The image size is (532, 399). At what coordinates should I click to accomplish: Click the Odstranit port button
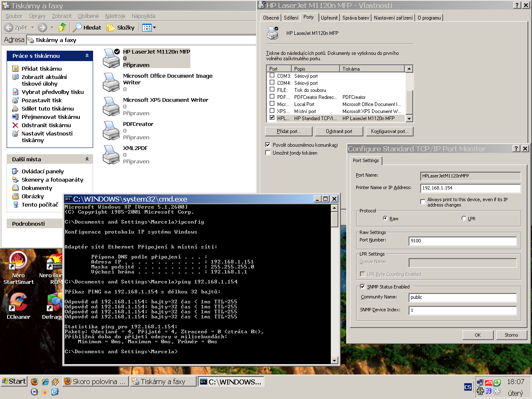pyautogui.click(x=339, y=131)
